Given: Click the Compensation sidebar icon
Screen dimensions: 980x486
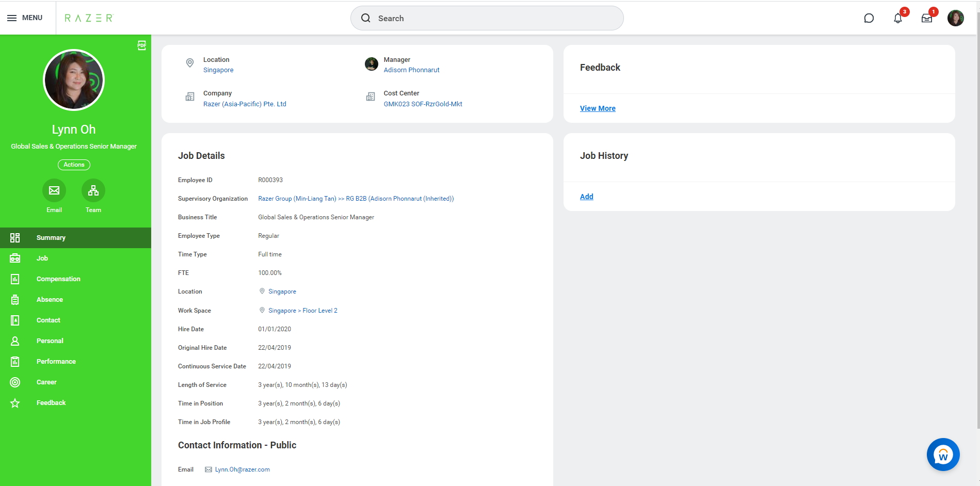Looking at the screenshot, I should 15,279.
